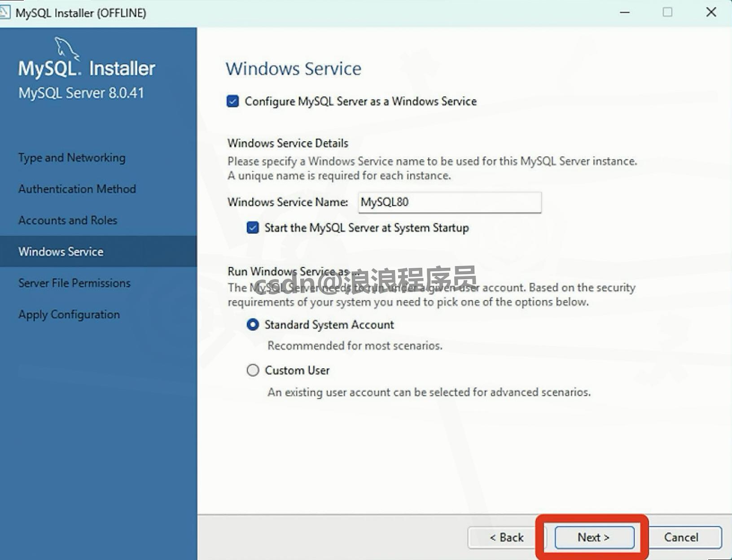
Task: Click the Next button
Action: (x=594, y=537)
